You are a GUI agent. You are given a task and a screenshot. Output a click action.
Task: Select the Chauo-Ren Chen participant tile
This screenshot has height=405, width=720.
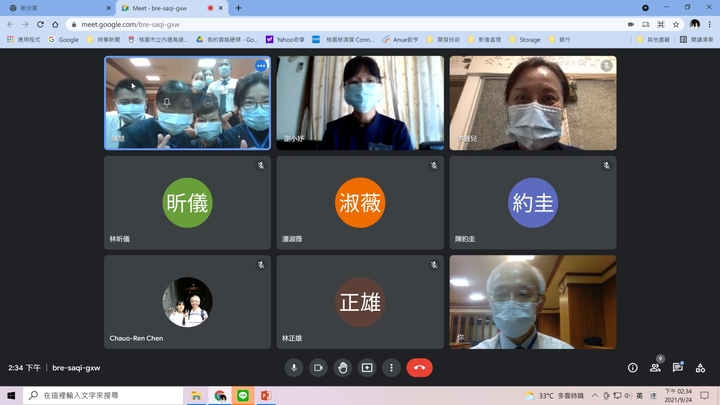pyautogui.click(x=187, y=302)
